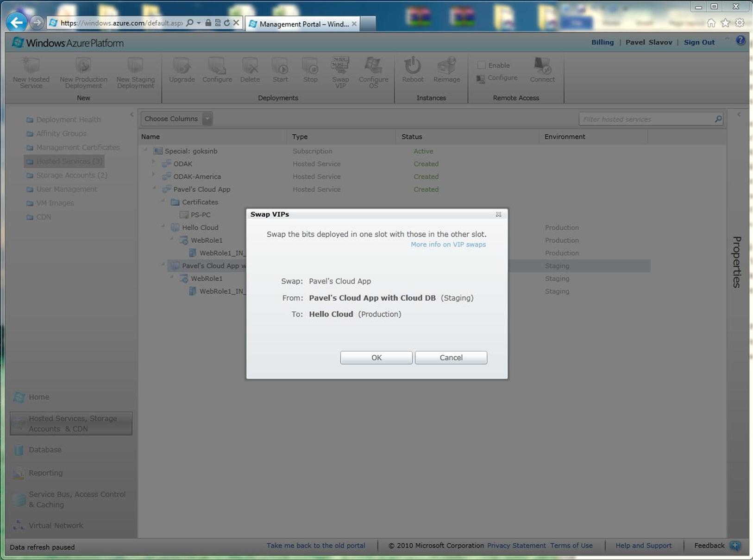The width and height of the screenshot is (753, 560).
Task: Expand the ODAK hosted service node
Action: (x=154, y=162)
